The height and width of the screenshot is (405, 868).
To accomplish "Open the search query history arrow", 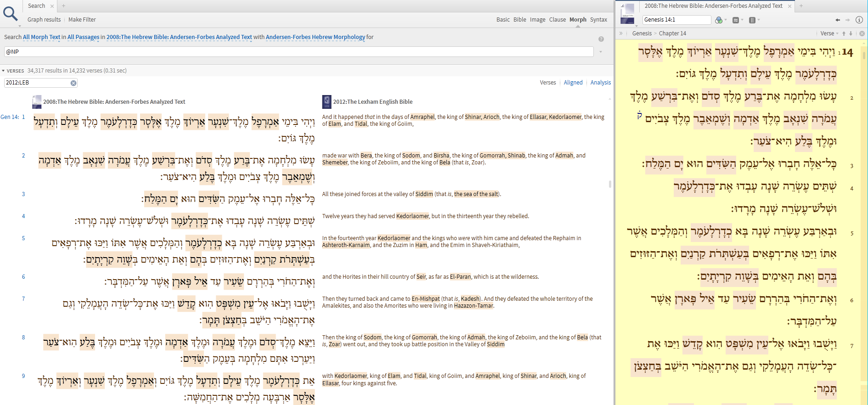I will [601, 52].
